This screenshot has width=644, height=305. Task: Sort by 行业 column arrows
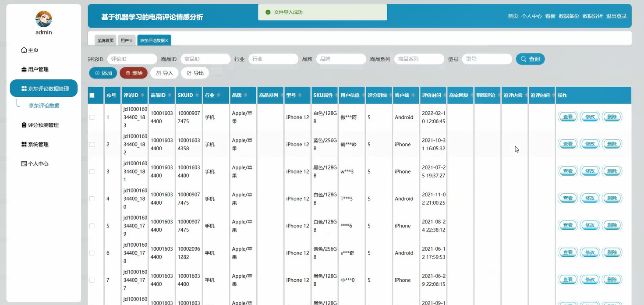click(219, 95)
